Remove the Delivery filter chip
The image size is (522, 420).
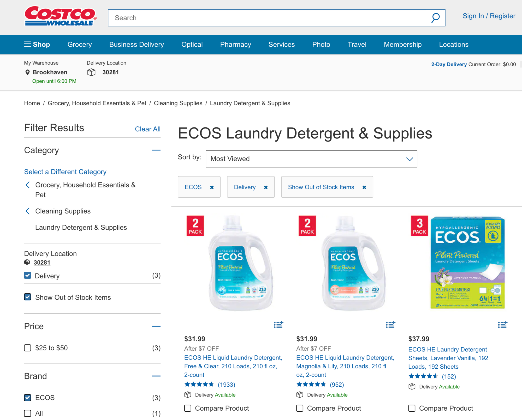[x=266, y=187]
